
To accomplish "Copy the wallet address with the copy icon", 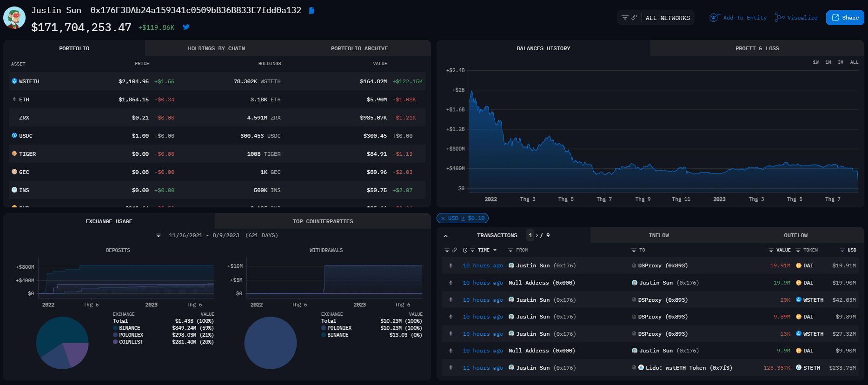I will tap(311, 10).
